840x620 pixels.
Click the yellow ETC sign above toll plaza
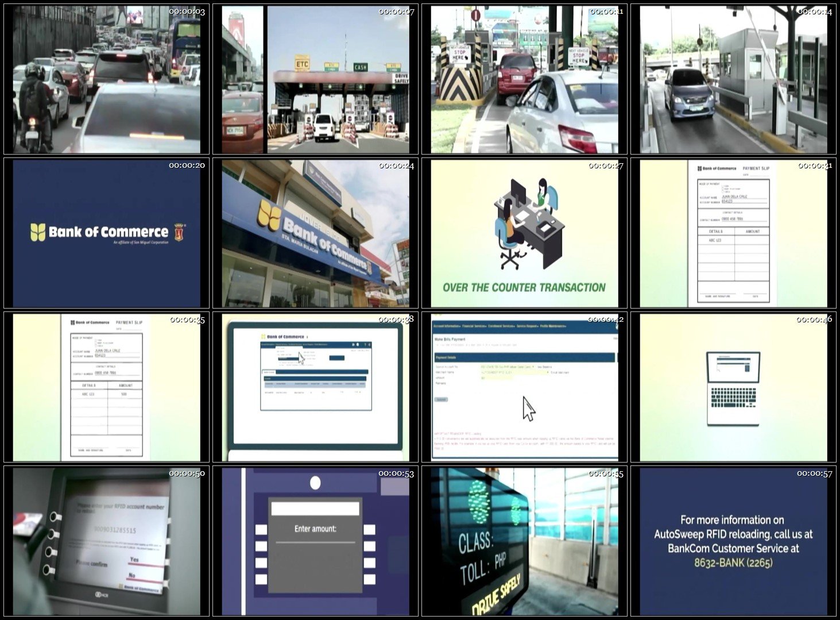click(302, 64)
